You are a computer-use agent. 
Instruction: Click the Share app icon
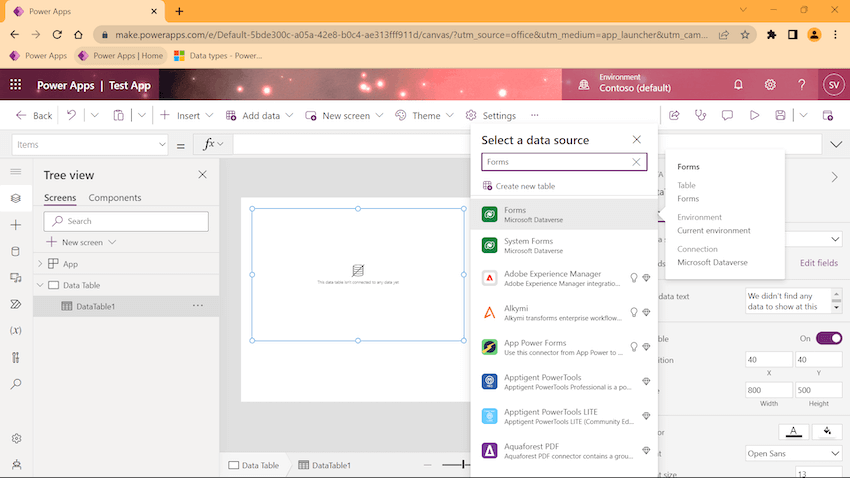pos(674,115)
